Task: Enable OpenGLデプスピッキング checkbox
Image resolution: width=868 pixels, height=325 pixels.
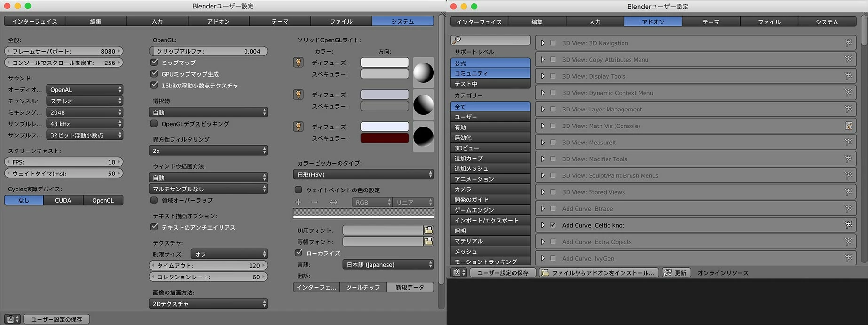Action: point(154,124)
